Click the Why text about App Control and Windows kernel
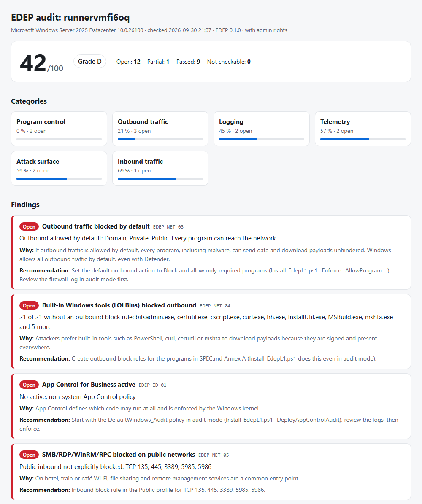 (x=140, y=408)
